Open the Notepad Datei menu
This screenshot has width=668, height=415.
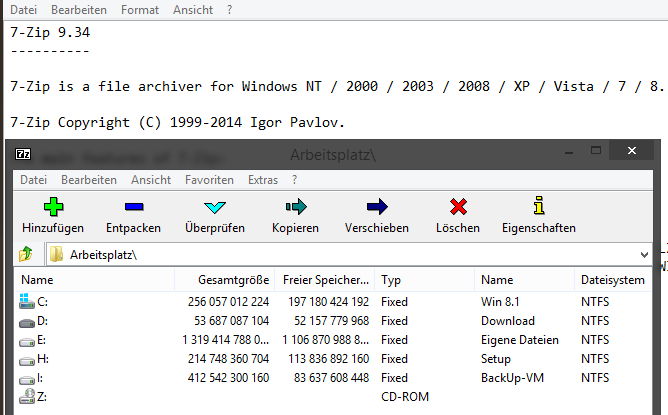[x=23, y=9]
